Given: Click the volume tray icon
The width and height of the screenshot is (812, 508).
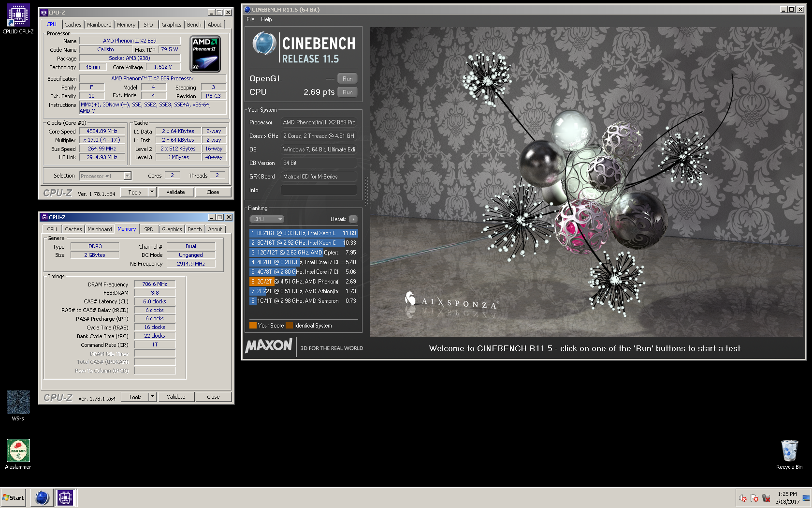Looking at the screenshot, I should (x=743, y=498).
